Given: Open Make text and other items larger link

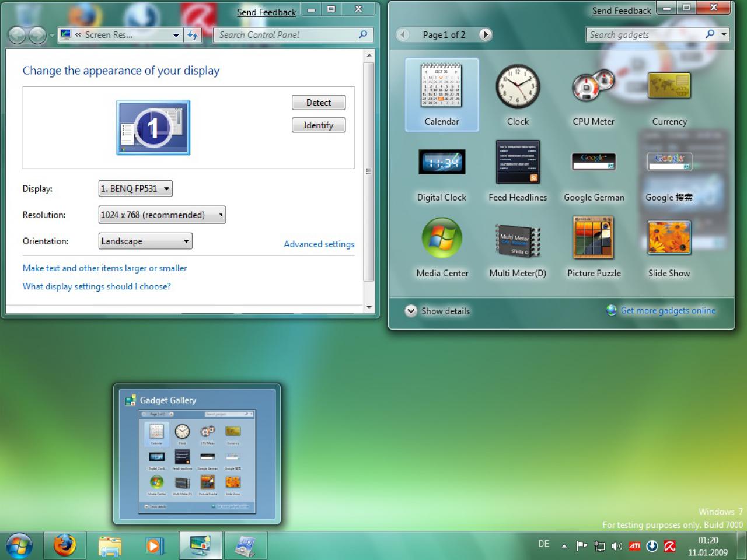Looking at the screenshot, I should [x=105, y=268].
